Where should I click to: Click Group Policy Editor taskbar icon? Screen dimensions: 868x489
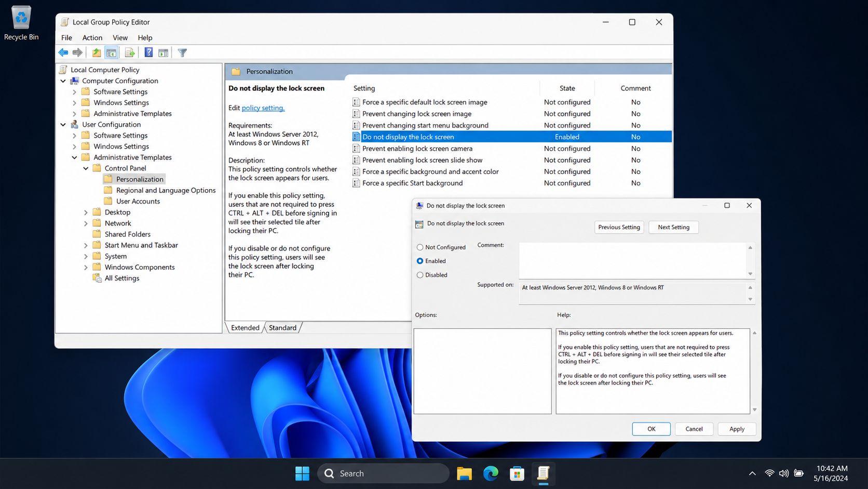coord(544,473)
